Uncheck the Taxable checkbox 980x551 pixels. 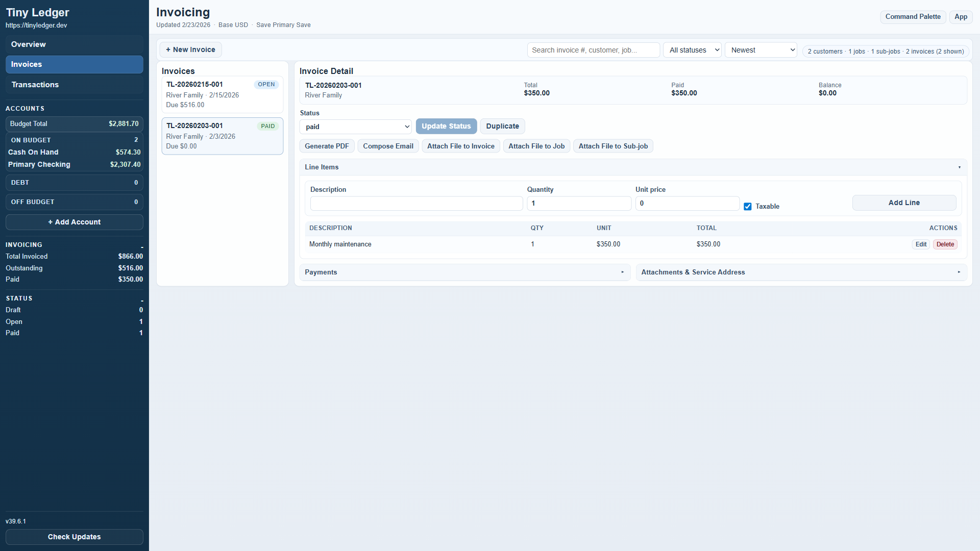[748, 206]
